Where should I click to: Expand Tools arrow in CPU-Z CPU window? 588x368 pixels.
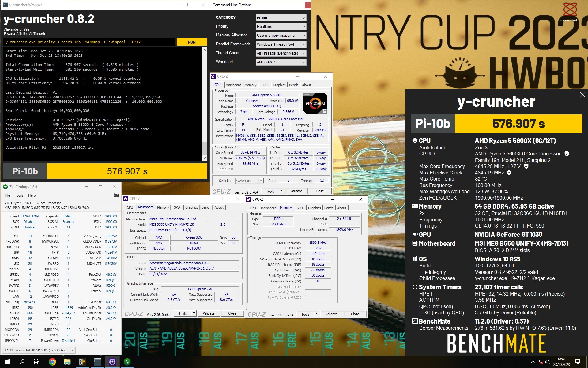(281, 191)
